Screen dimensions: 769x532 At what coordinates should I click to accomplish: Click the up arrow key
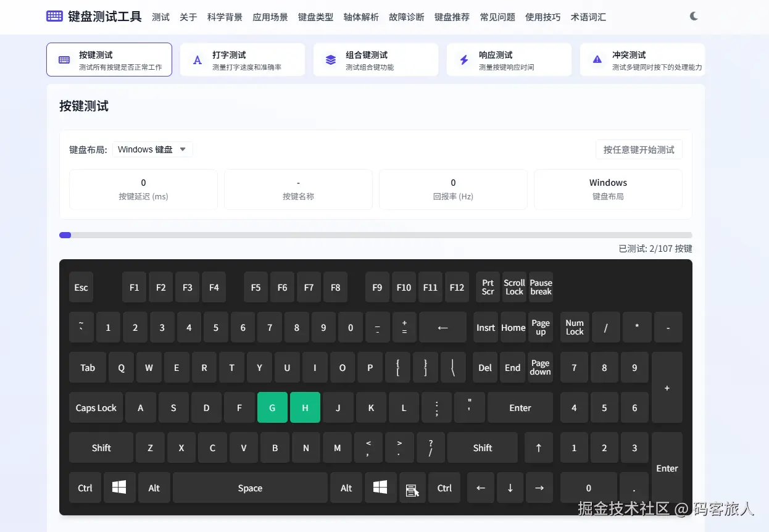coord(539,447)
